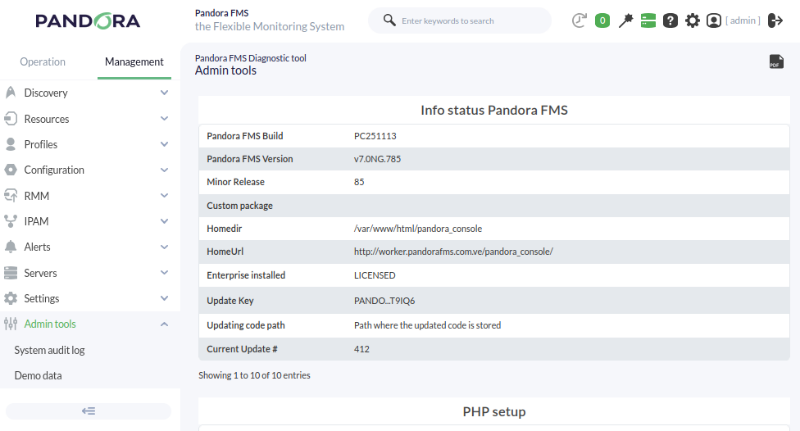Expand the Servers chevron
The height and width of the screenshot is (431, 800).
point(164,272)
